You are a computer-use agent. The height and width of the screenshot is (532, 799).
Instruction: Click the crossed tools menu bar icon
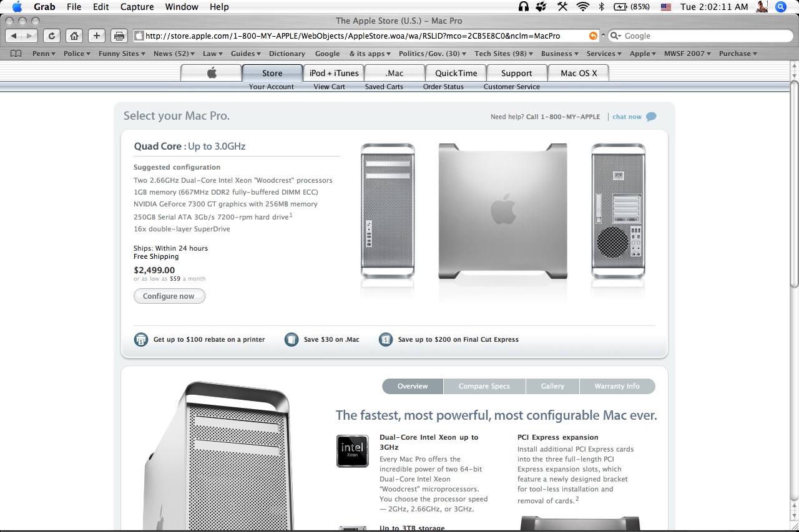tap(562, 7)
